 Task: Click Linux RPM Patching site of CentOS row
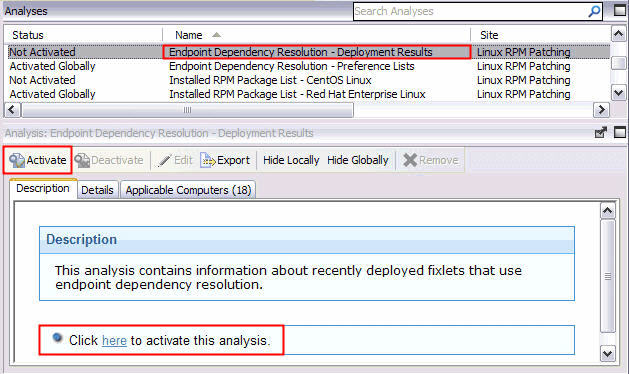coord(523,80)
